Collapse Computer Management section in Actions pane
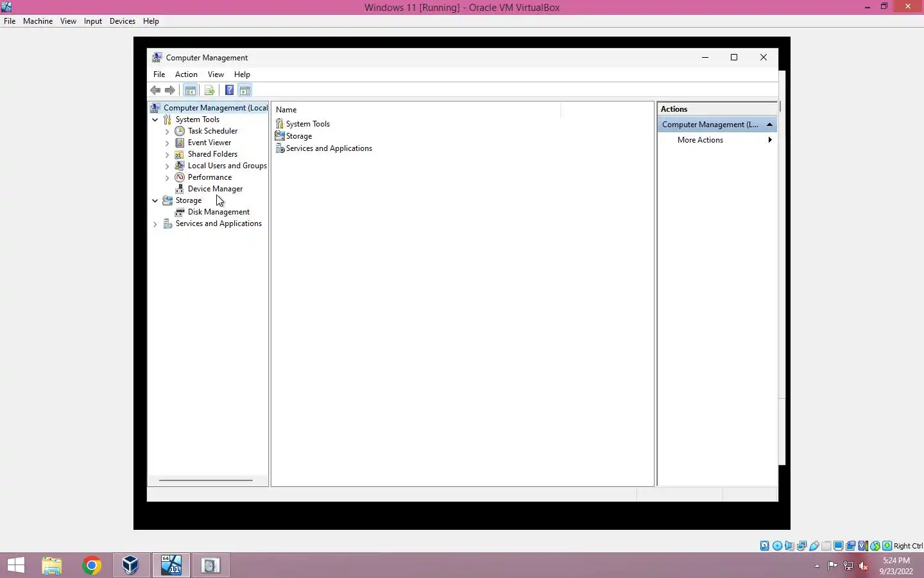Screen dimensions: 924x578 (x=769, y=125)
